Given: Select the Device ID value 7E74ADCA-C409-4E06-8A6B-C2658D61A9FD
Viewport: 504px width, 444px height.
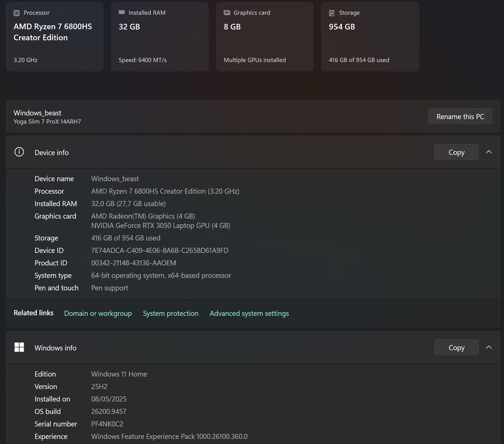Looking at the screenshot, I should click(160, 250).
